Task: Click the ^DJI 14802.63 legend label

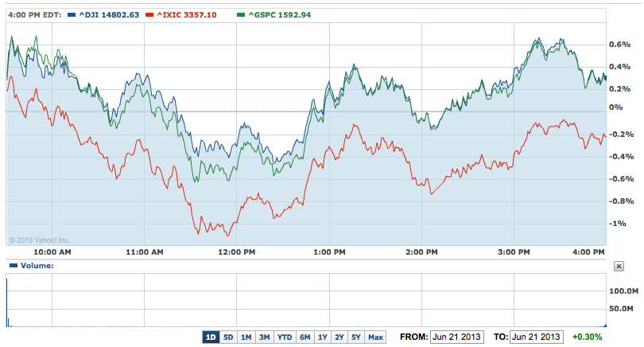Action: (107, 14)
